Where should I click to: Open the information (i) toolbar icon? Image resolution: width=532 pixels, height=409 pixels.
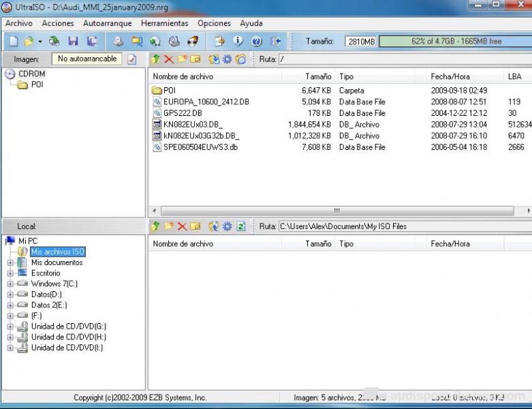click(238, 42)
